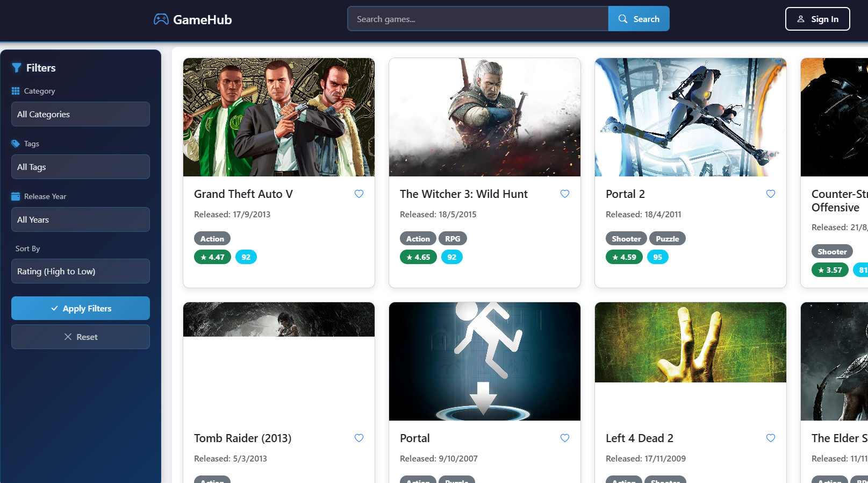Open the All Tags dropdown
This screenshot has height=483, width=868.
point(81,167)
